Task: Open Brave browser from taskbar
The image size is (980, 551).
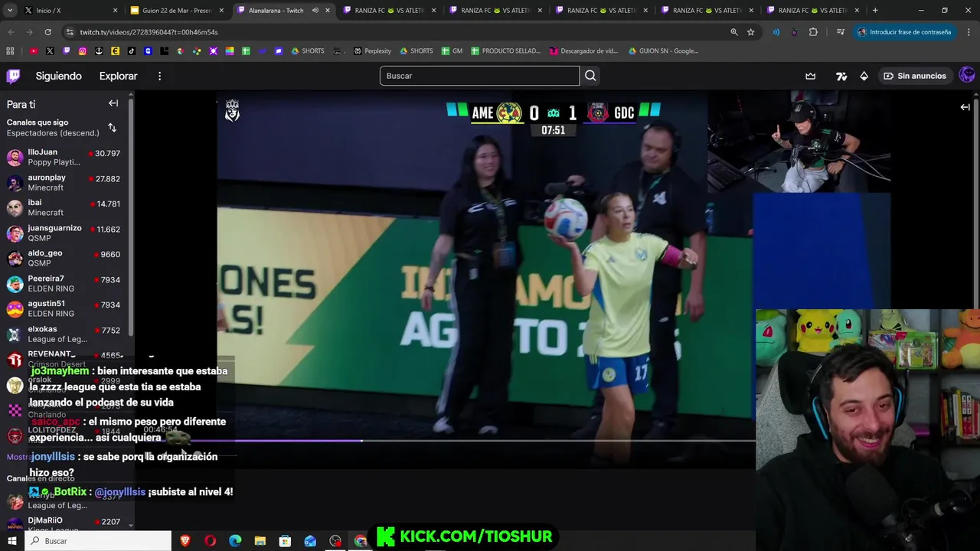Action: (185, 541)
